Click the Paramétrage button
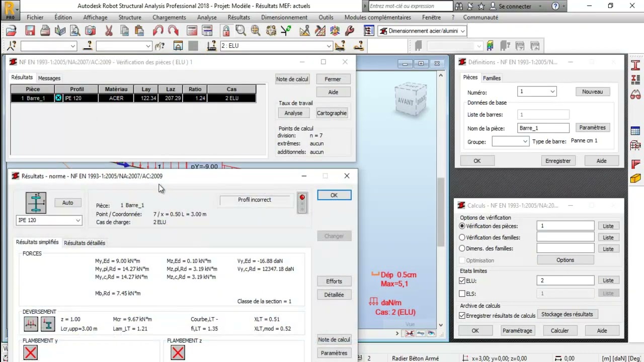This screenshot has height=362, width=644. point(517,331)
